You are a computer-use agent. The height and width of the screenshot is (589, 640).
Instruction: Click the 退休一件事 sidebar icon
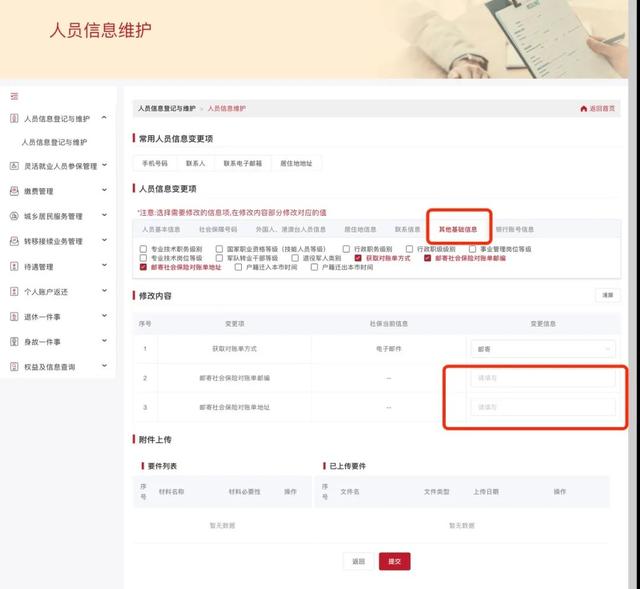click(14, 316)
